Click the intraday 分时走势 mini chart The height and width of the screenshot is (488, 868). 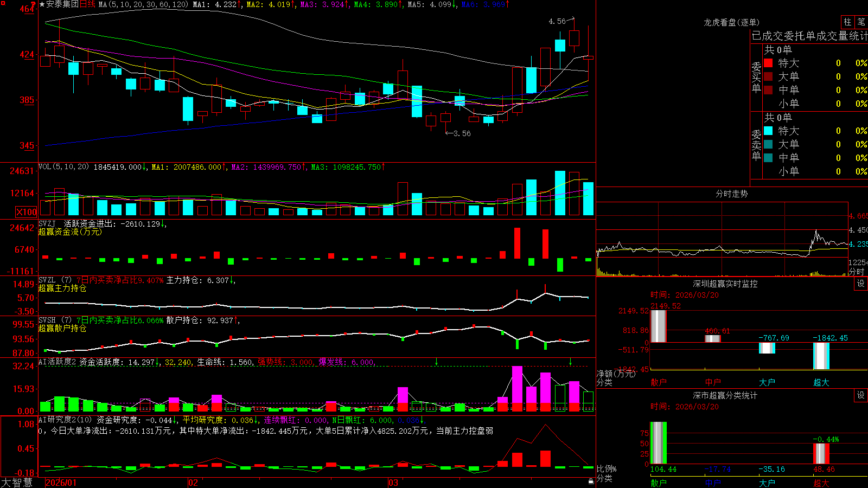[722, 239]
